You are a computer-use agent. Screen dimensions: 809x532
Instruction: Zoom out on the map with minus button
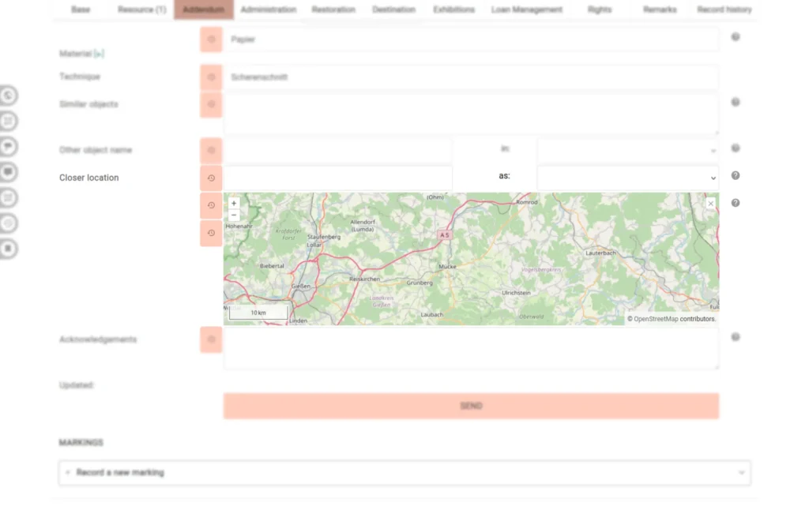pyautogui.click(x=234, y=215)
